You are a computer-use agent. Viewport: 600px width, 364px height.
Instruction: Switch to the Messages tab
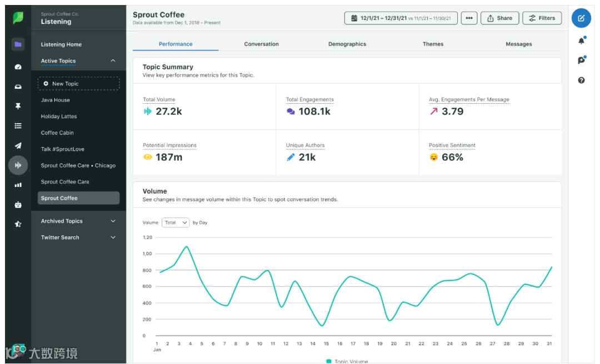(518, 44)
